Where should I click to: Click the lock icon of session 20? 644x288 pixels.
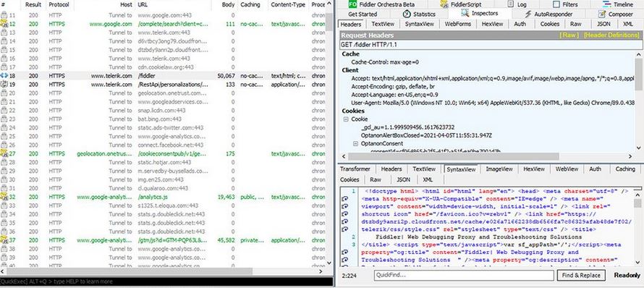4,93
